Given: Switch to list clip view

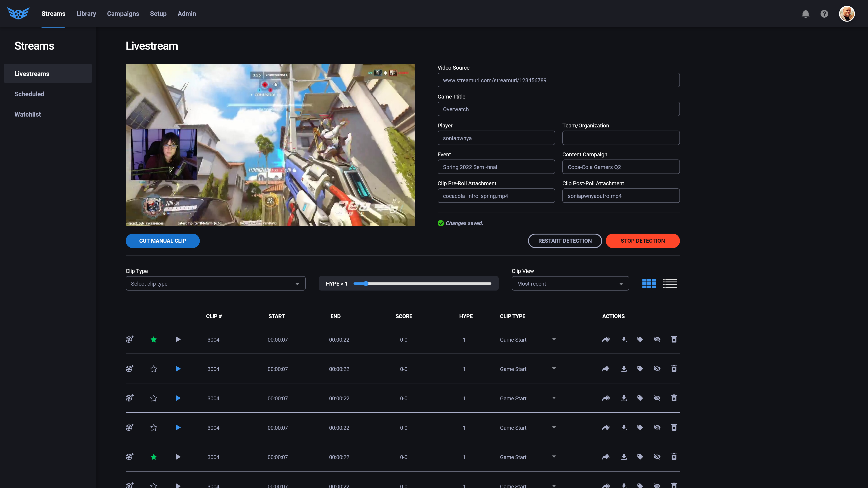Looking at the screenshot, I should [x=670, y=284].
